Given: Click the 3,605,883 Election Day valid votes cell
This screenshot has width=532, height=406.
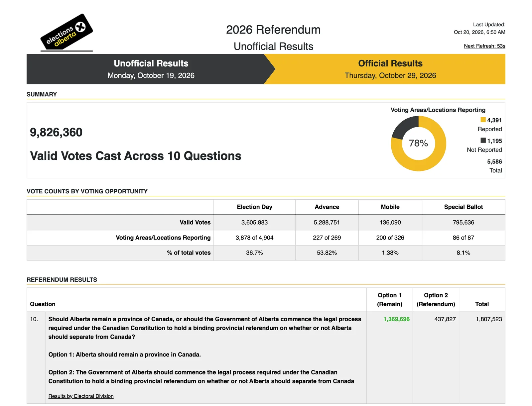Looking at the screenshot, I should click(x=254, y=223).
